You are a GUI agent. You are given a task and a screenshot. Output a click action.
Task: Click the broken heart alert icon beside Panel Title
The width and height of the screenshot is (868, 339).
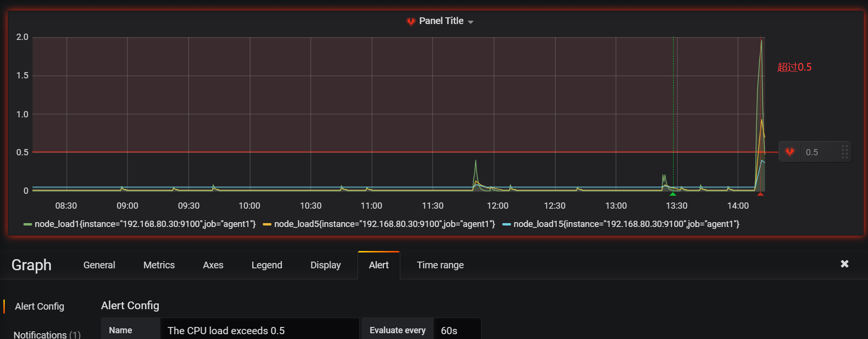[x=410, y=22]
